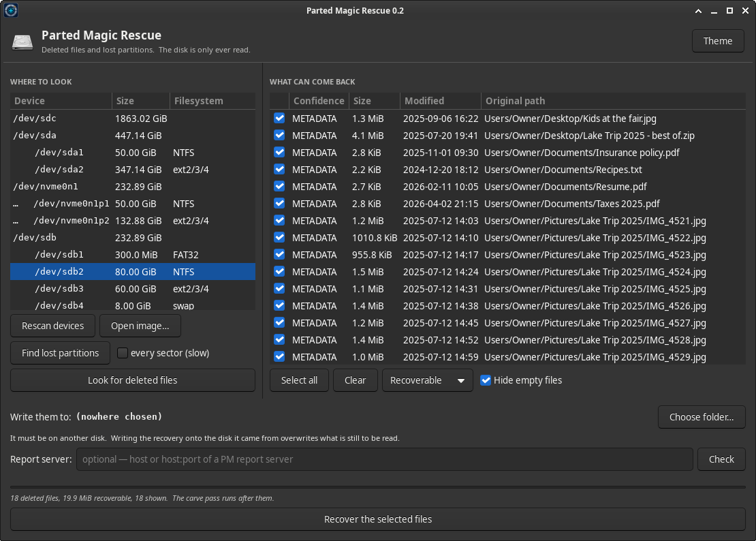Click the disk drive icon beside the title
This screenshot has width=756, height=541.
[22, 42]
